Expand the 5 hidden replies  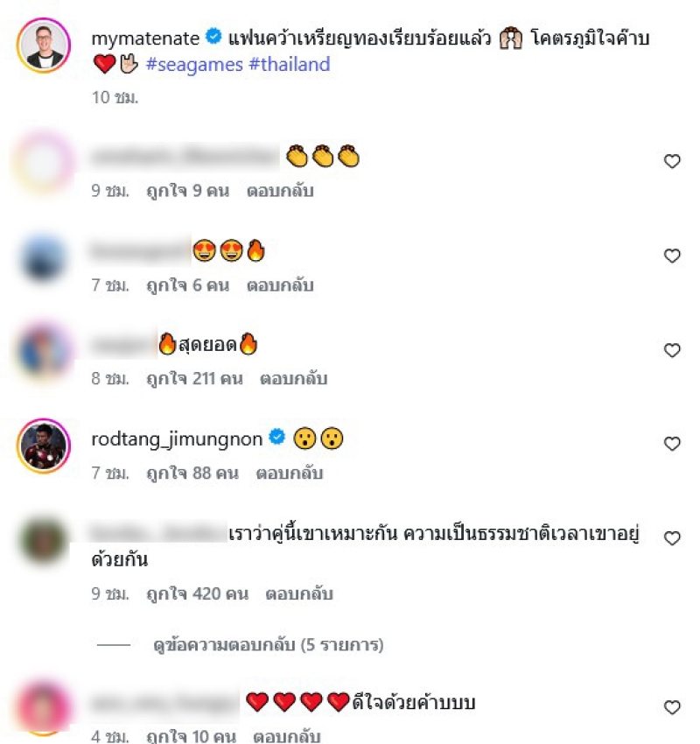tap(269, 645)
